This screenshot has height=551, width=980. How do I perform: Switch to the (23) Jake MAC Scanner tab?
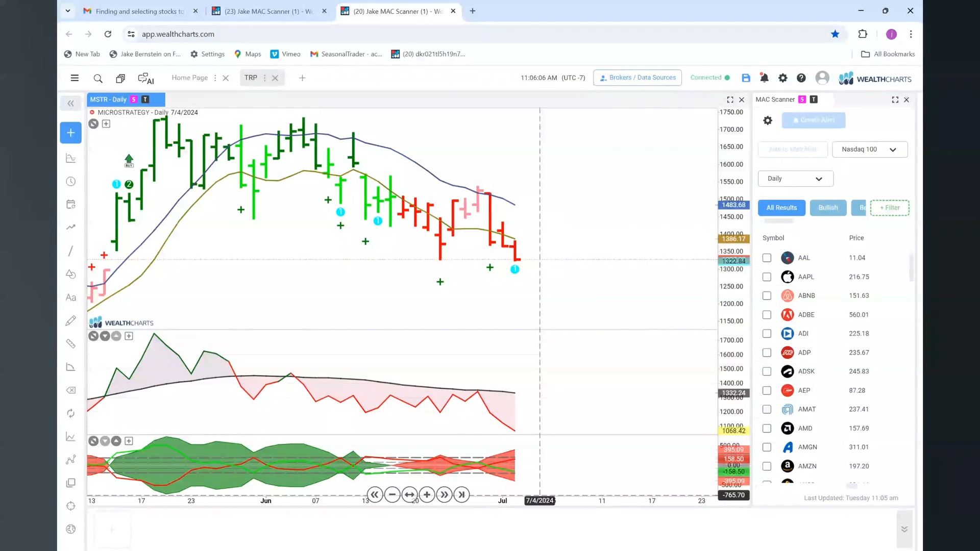pyautogui.click(x=269, y=11)
